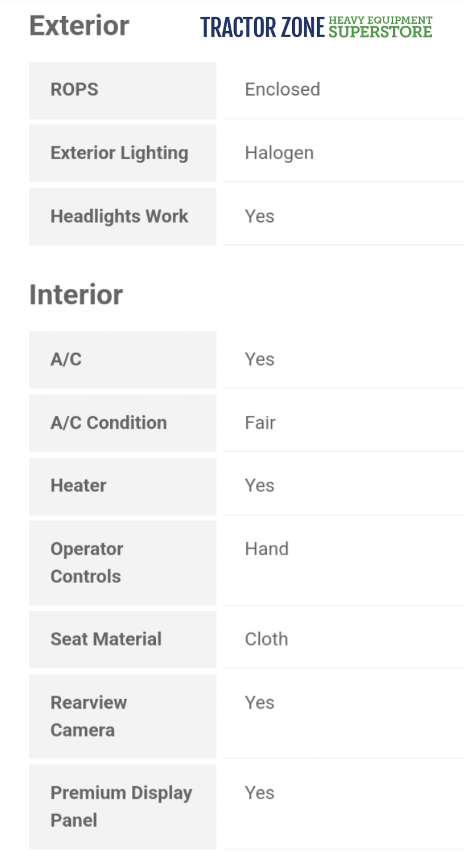464x868 pixels.
Task: Select the Yes value beside Headlights Work
Action: coord(260,216)
